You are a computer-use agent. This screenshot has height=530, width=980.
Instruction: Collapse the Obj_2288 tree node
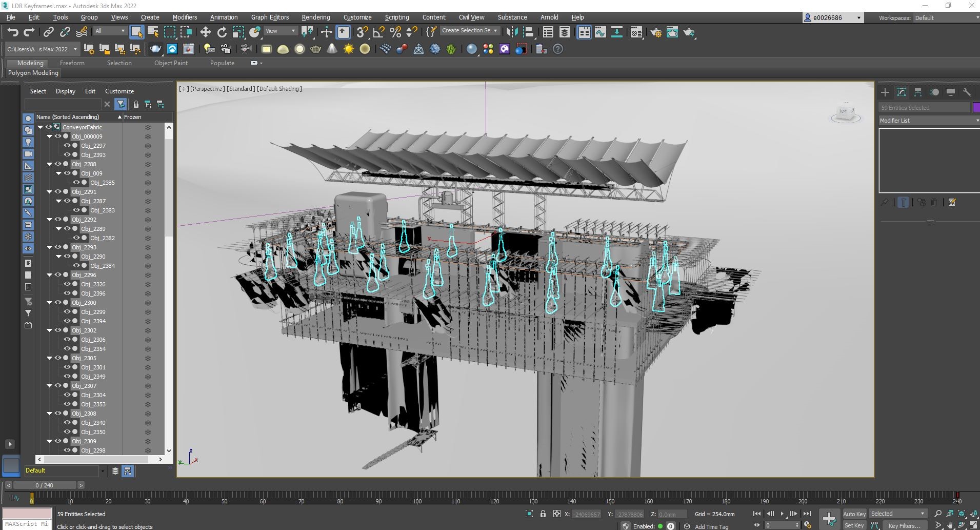50,164
